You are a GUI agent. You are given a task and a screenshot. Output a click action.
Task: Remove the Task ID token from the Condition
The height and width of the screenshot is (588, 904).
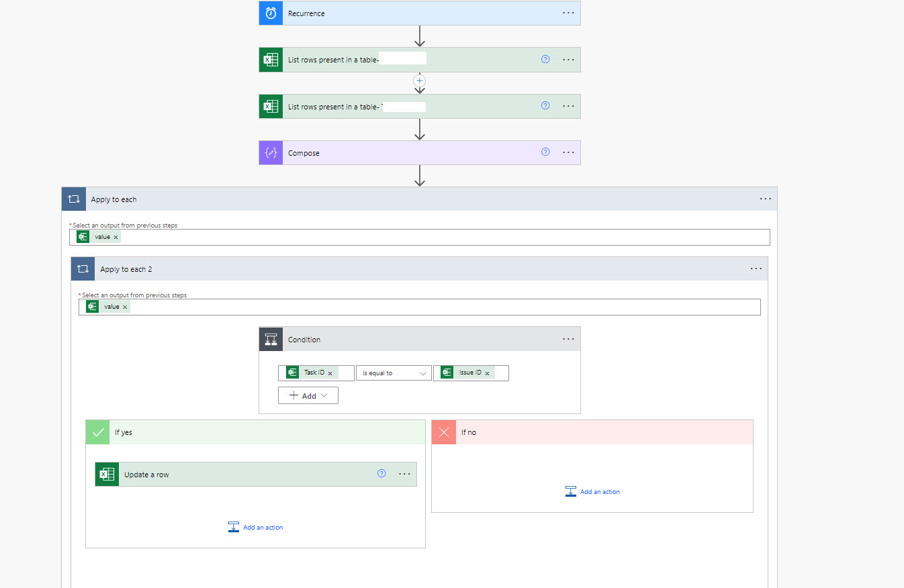(329, 372)
